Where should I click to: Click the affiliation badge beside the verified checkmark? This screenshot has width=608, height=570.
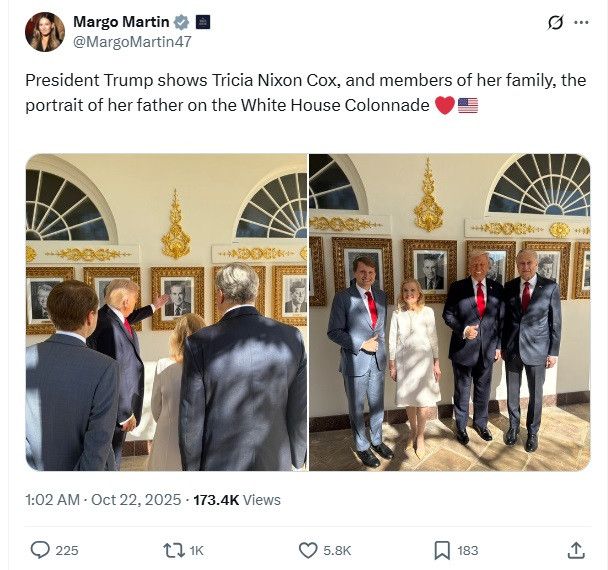202,22
